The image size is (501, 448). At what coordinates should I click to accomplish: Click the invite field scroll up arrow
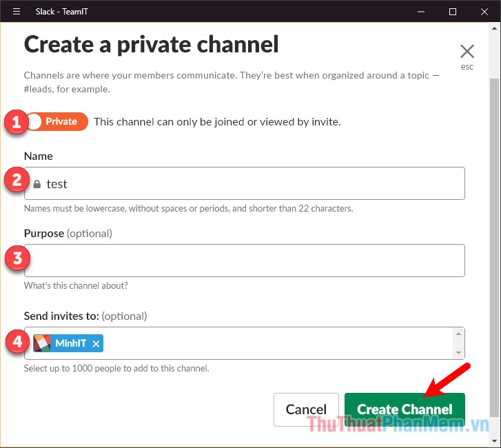pyautogui.click(x=458, y=334)
